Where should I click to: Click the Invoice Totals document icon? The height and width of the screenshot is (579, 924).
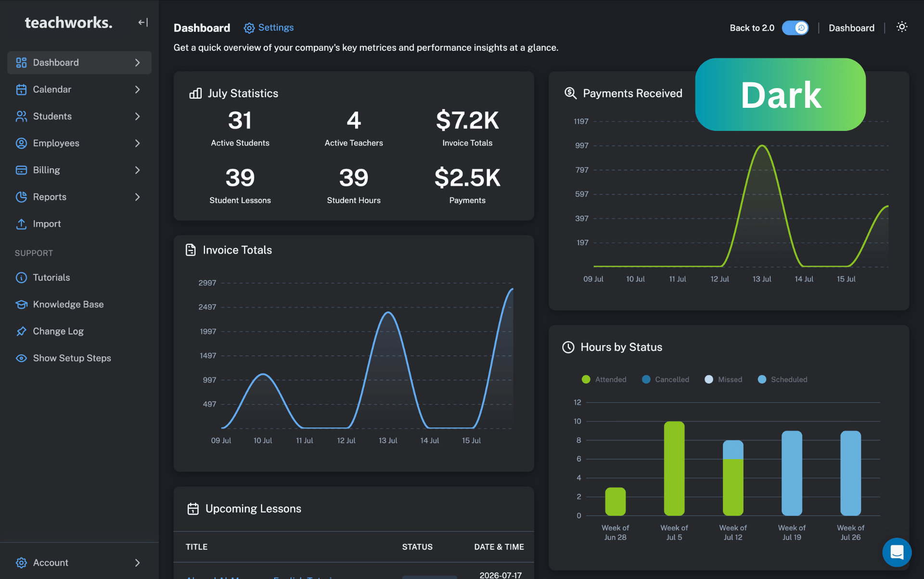point(191,250)
